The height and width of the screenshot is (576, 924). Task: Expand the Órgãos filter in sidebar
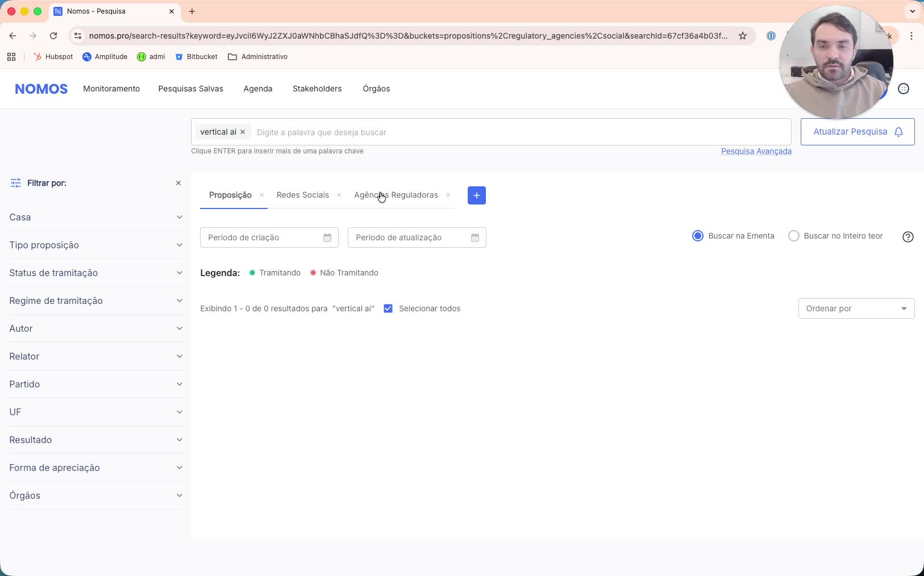[x=97, y=495]
